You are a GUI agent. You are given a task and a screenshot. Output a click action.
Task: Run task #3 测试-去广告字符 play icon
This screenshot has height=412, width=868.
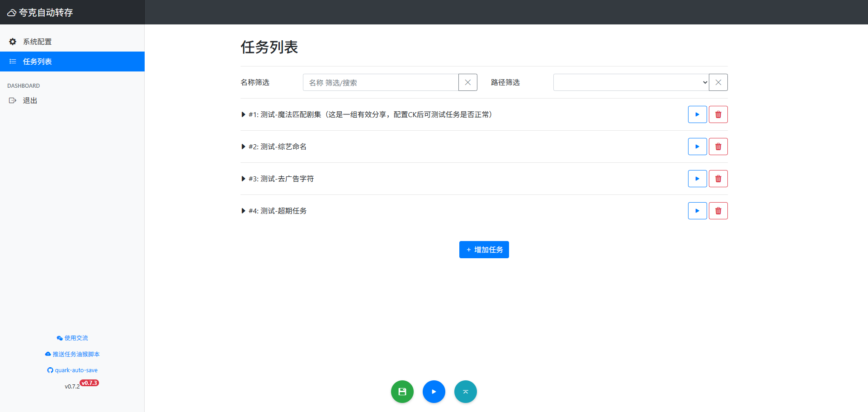[x=697, y=179]
